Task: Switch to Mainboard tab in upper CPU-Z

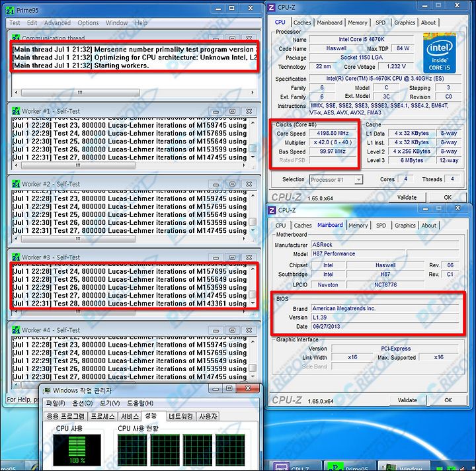Action: pos(329,22)
